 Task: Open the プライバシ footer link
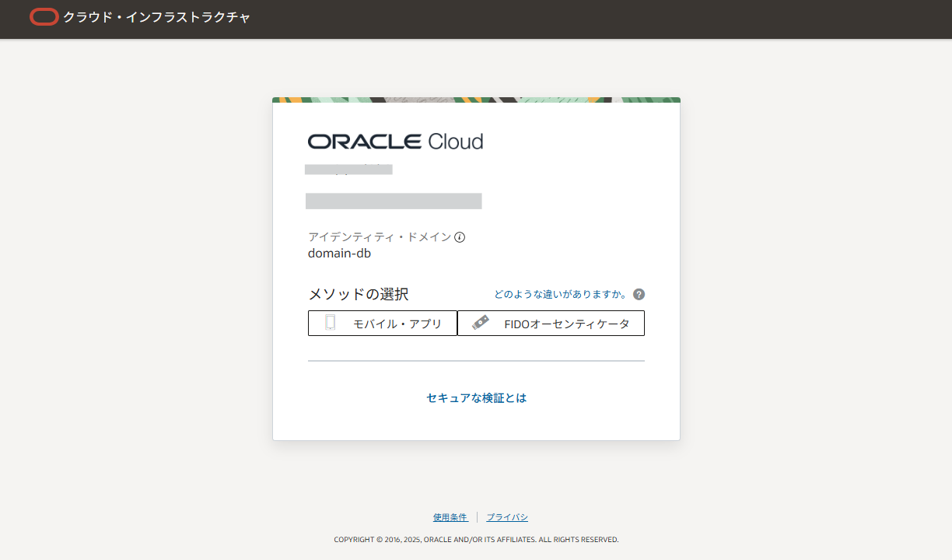click(509, 516)
